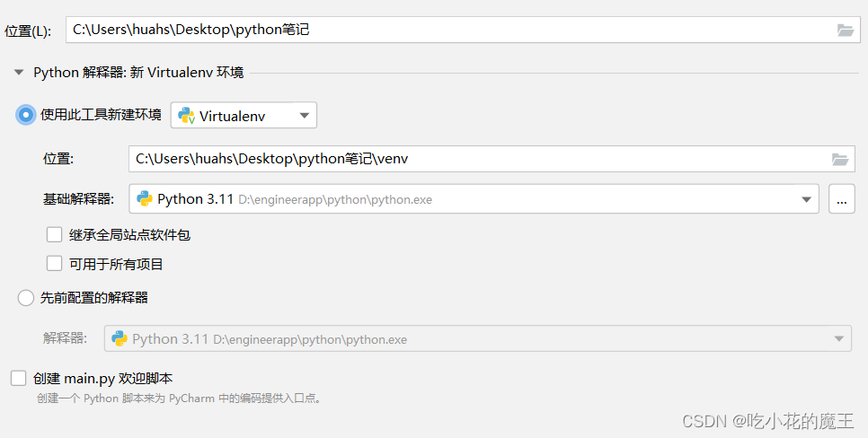Open the disabled interpreter dropdown arrow
The image size is (868, 438).
click(838, 338)
